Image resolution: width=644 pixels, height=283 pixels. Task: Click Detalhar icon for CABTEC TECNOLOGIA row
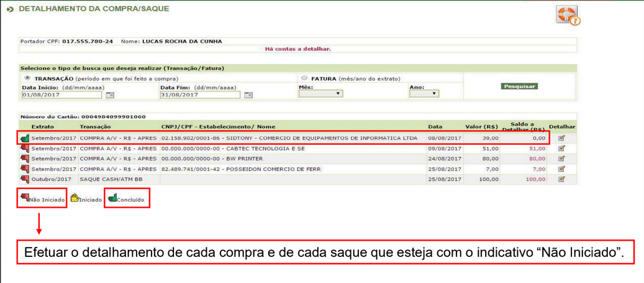(562, 149)
